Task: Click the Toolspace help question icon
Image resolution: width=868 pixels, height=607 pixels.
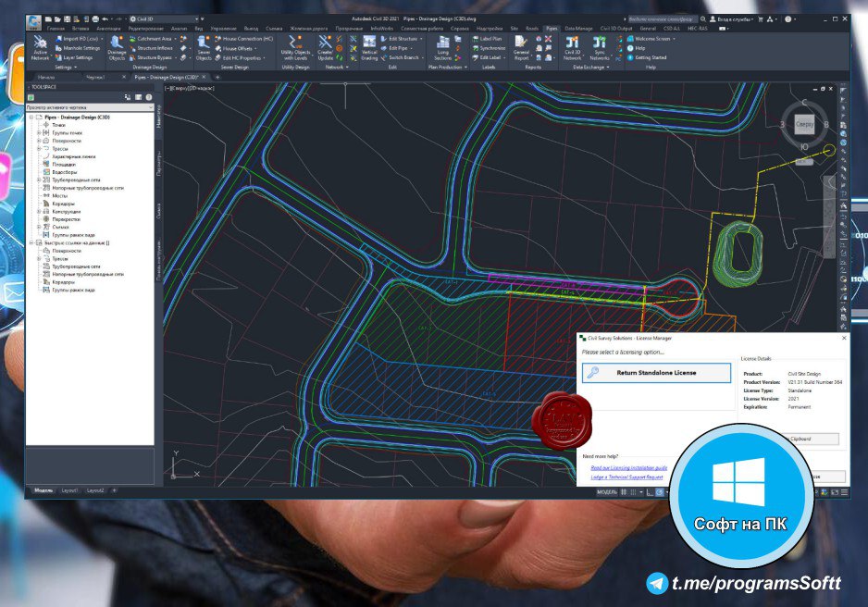Action: 149,97
